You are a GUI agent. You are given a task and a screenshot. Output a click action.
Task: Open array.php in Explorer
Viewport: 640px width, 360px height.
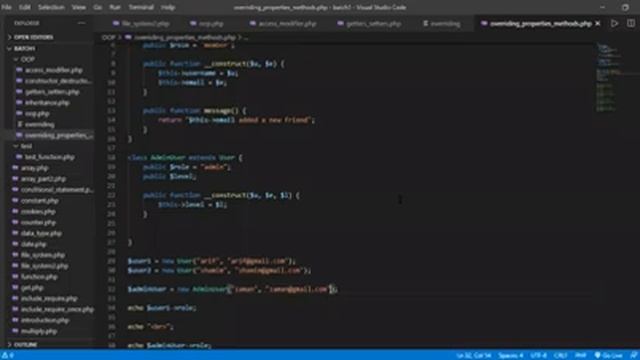tap(35, 168)
